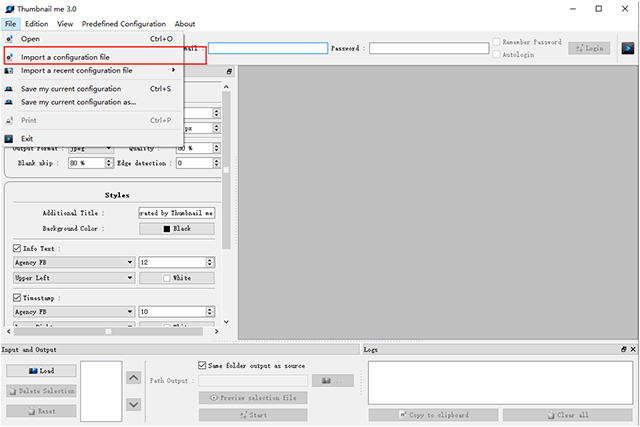The image size is (640, 427).
Task: Undock the configuration panel using its float icon
Action: coord(229,72)
